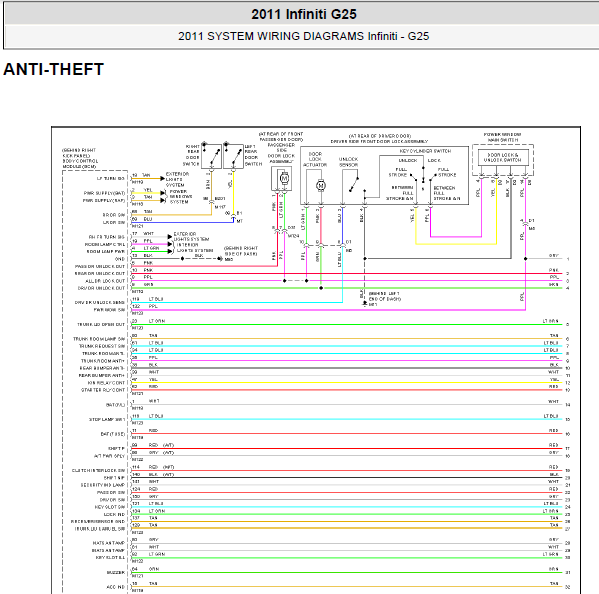Click the green Trunk Lid Open Out wire
The height and width of the screenshot is (594, 599).
point(347,325)
